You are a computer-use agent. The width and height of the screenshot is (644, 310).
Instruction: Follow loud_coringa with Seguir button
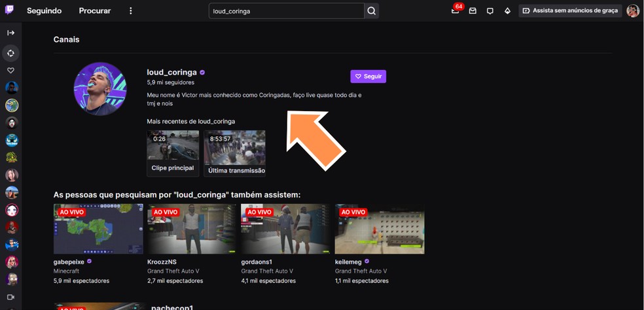[x=368, y=77]
